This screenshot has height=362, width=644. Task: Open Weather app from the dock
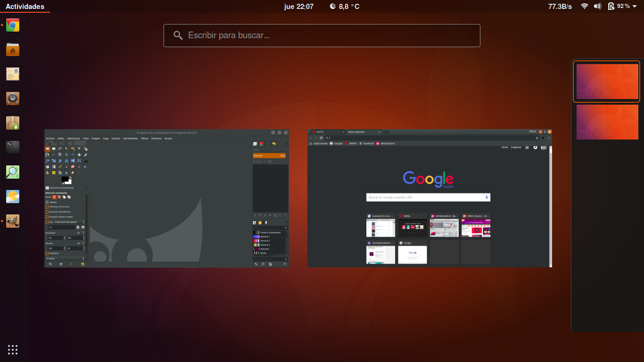(x=13, y=196)
